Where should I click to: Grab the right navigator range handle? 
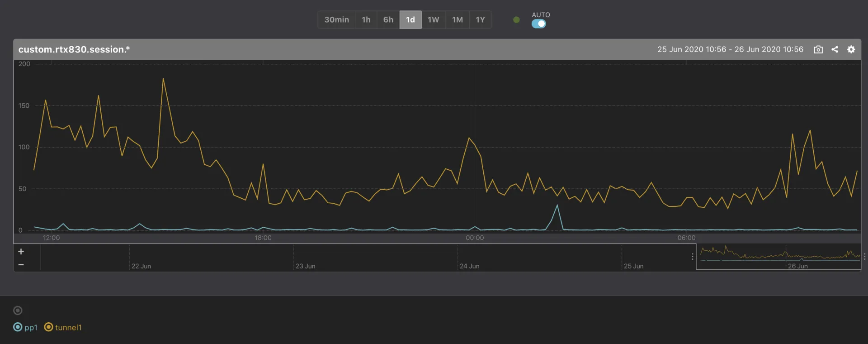click(864, 257)
